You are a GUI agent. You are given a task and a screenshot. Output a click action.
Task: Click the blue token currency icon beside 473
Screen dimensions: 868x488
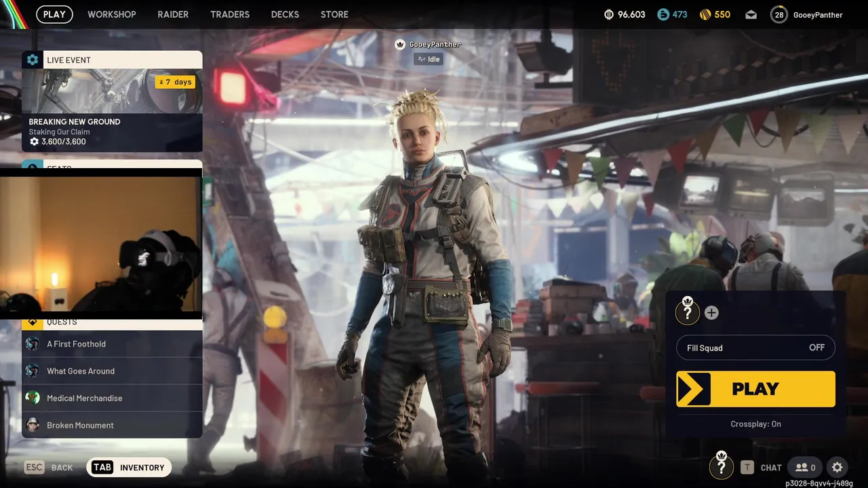coord(663,14)
